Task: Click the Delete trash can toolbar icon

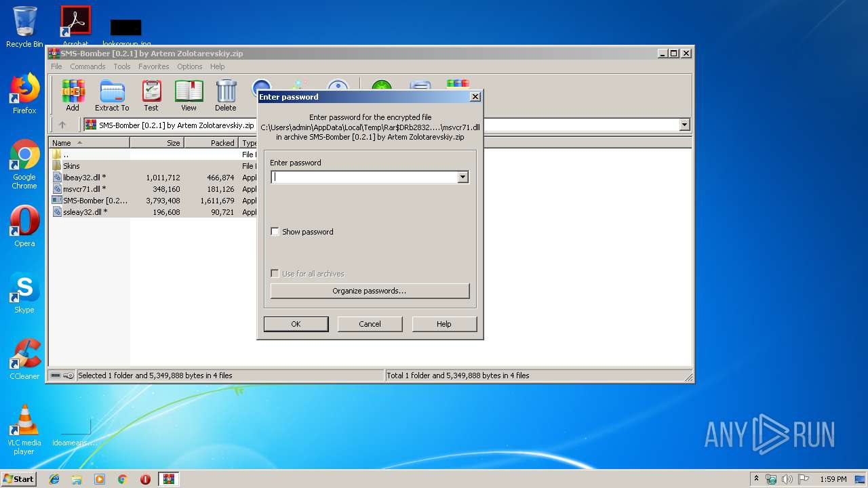Action: (226, 95)
